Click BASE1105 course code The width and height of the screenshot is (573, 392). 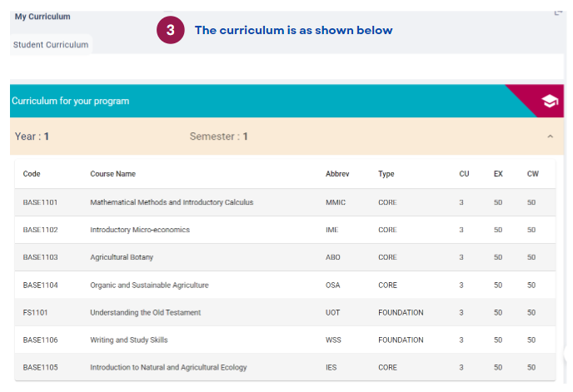pyautogui.click(x=40, y=368)
